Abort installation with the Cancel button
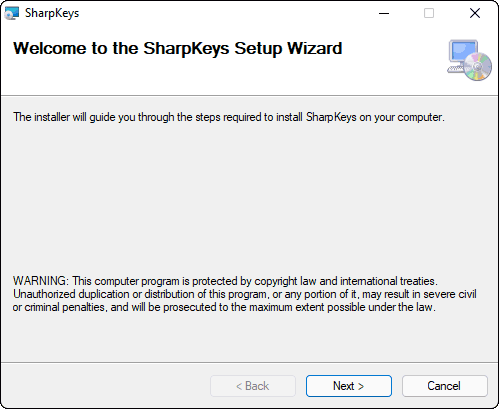 click(x=445, y=386)
